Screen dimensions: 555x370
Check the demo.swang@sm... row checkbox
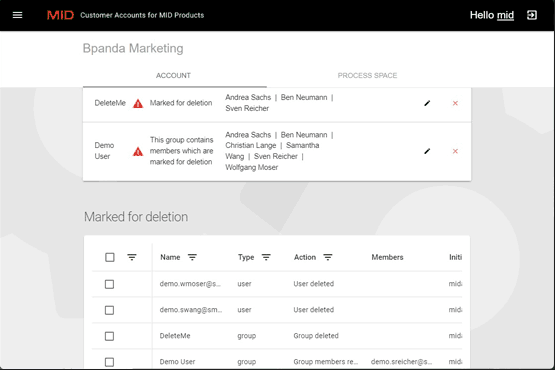coord(109,310)
